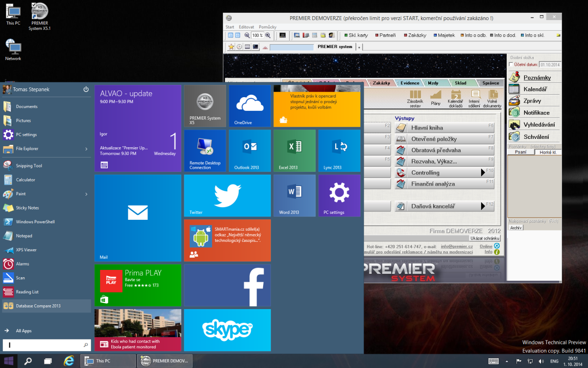Click the info@premier.cz email link

(x=457, y=246)
